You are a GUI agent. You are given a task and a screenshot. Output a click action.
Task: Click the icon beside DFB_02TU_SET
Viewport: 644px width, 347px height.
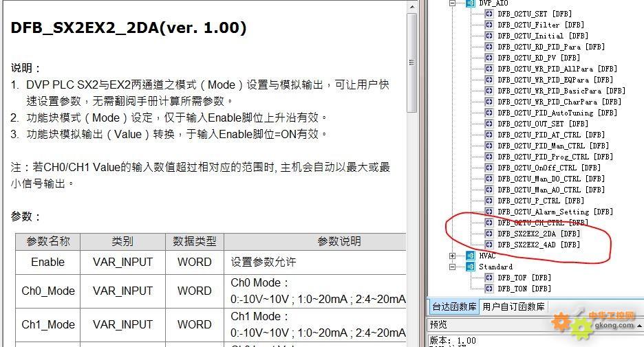489,14
